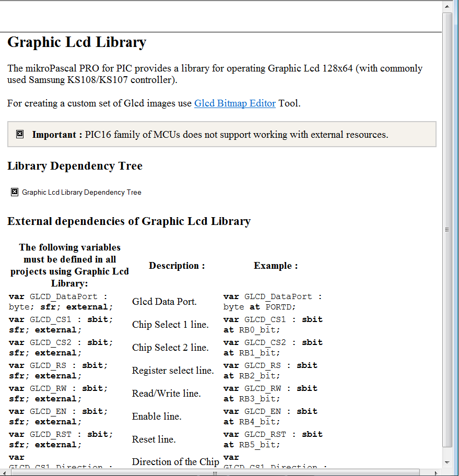Click the 'Graphic Lcd Library' page heading
This screenshot has height=476, width=459.
pos(77,42)
